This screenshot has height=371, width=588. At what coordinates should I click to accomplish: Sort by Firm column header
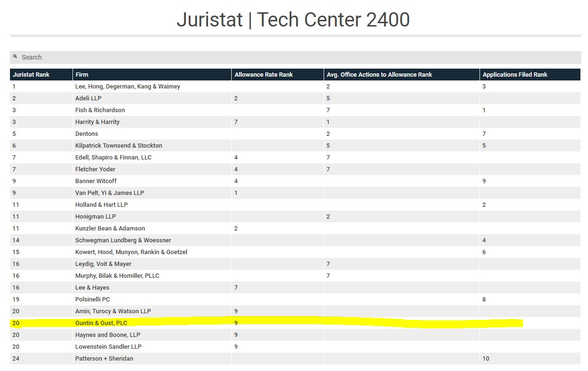152,75
